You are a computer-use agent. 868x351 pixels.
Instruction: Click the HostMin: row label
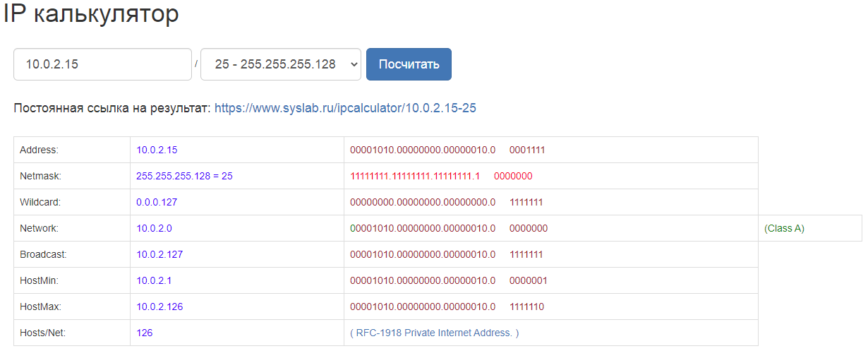click(39, 280)
